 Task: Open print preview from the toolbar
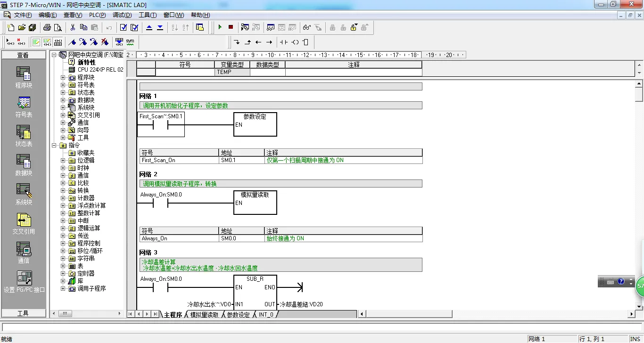click(58, 27)
